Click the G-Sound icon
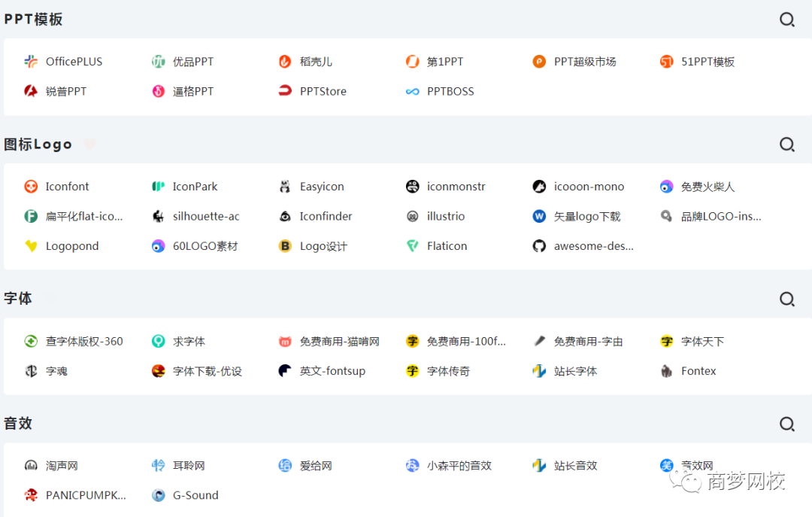Image resolution: width=812 pixels, height=517 pixels. (158, 495)
